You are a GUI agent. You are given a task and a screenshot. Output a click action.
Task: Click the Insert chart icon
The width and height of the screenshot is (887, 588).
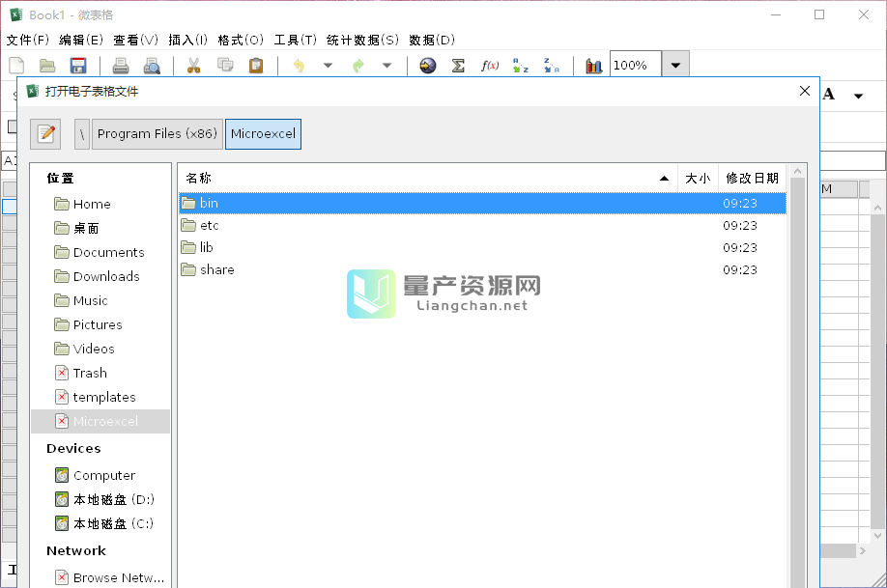pos(593,66)
